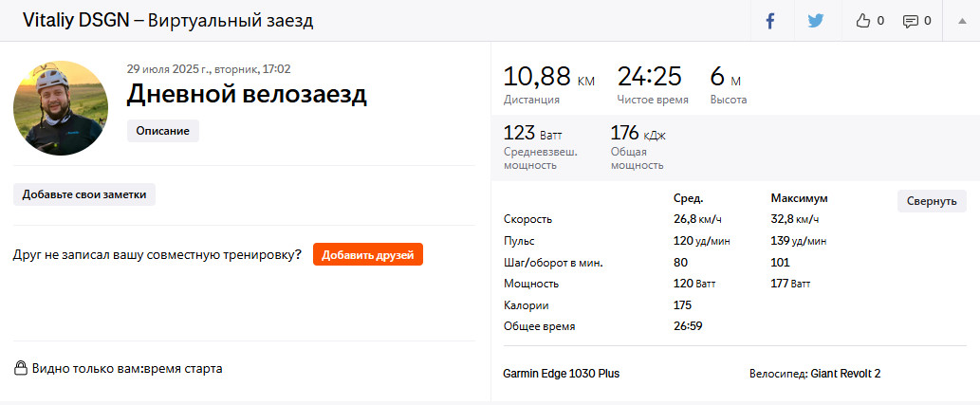Viewport: 980px width, 405px height.
Task: Share the ride on Facebook
Action: (x=770, y=21)
